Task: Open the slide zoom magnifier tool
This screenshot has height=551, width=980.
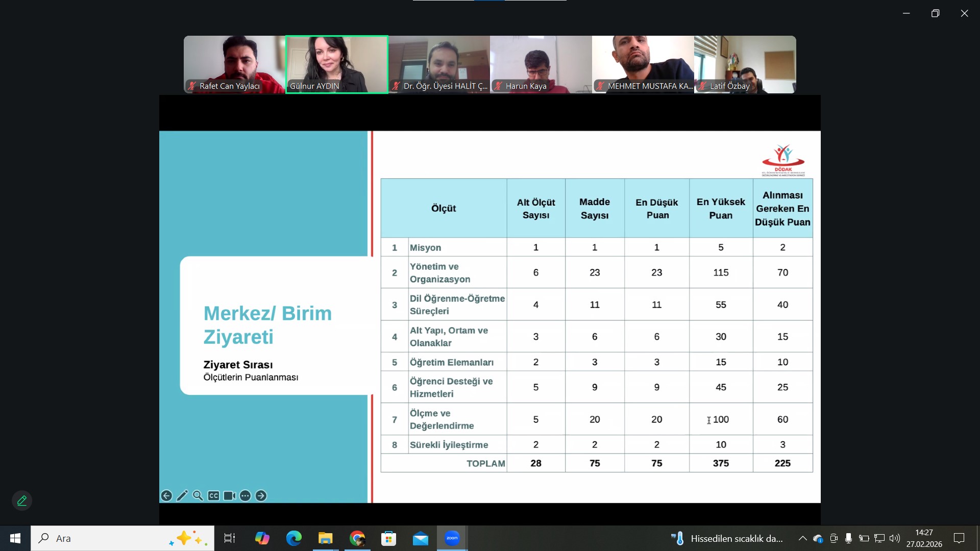Action: pyautogui.click(x=198, y=496)
